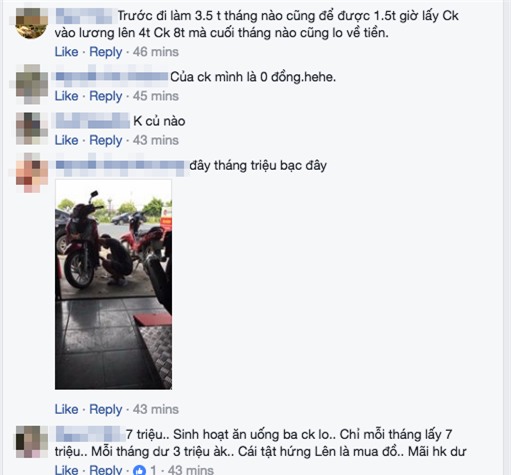Image resolution: width=511 pixels, height=475 pixels.
Task: Like the motorbike photo comment
Action: click(66, 409)
